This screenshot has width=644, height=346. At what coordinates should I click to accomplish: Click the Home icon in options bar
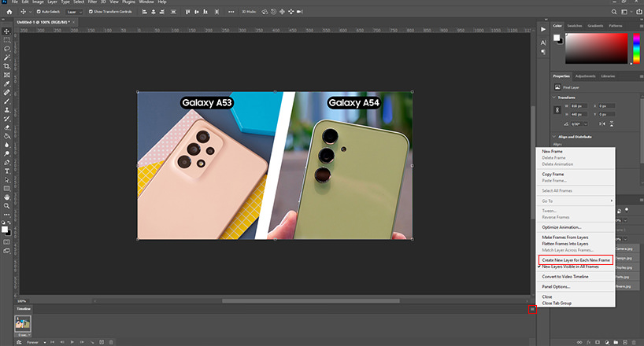9,12
